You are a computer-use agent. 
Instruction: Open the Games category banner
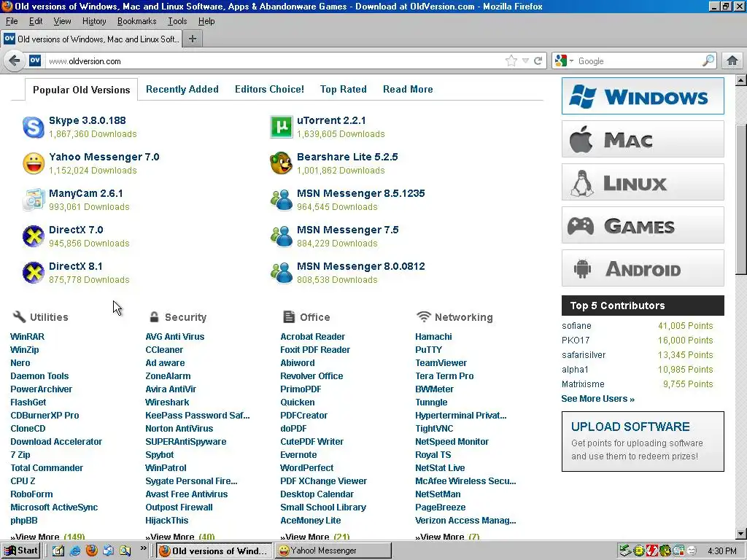tap(643, 225)
